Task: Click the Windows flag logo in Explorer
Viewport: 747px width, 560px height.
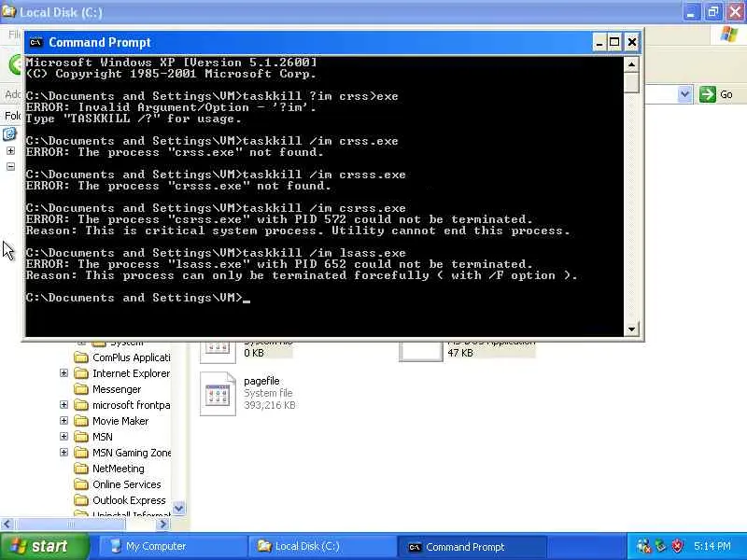Action: (x=729, y=35)
